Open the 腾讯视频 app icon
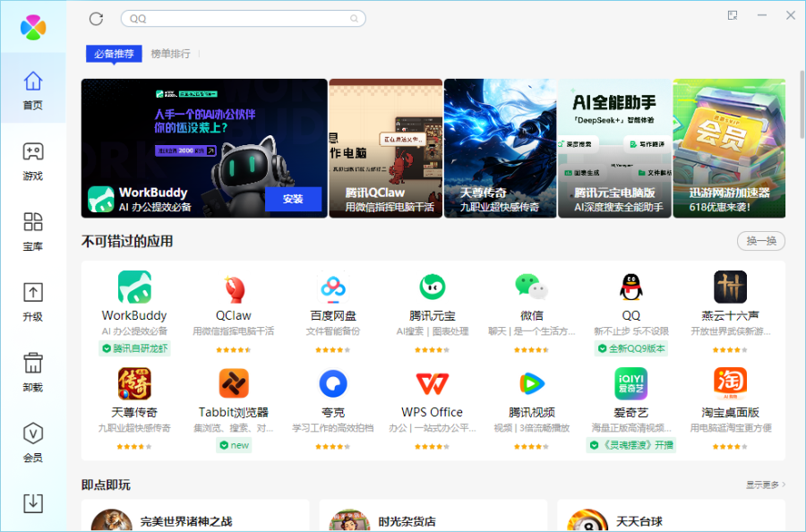The height and width of the screenshot is (532, 806). (531, 383)
